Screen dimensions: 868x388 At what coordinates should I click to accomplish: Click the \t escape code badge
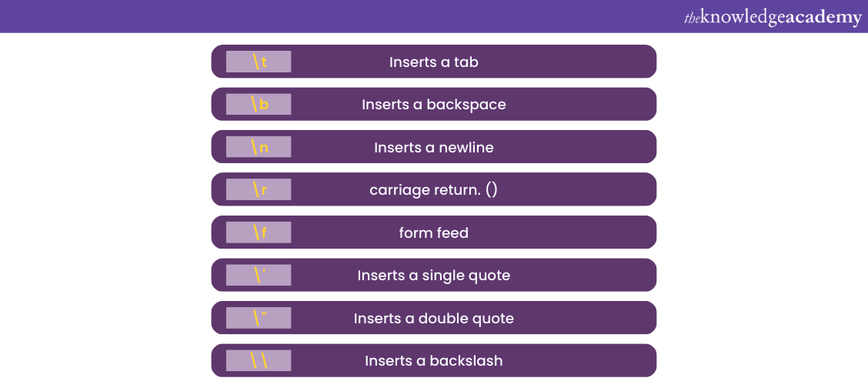pyautogui.click(x=259, y=62)
